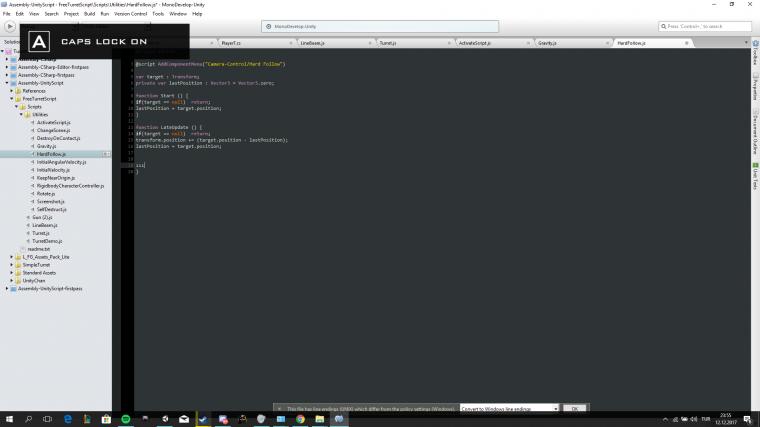Open the Tools menu

coord(158,14)
